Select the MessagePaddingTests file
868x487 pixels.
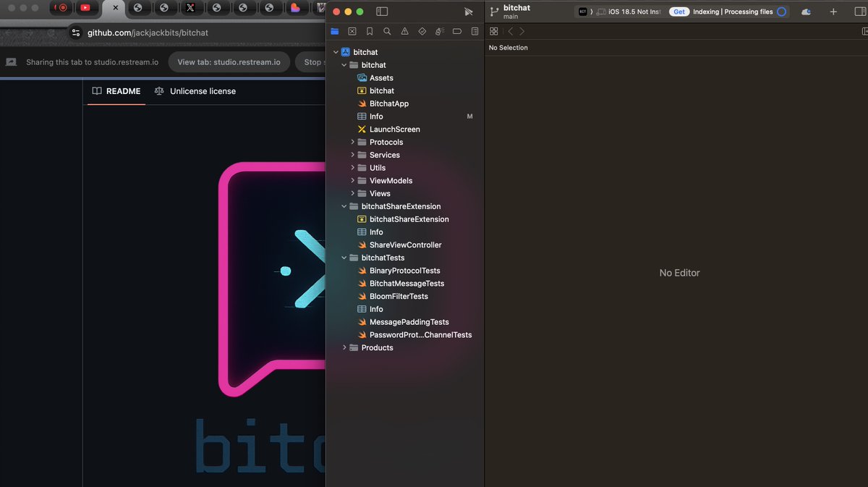click(404, 322)
